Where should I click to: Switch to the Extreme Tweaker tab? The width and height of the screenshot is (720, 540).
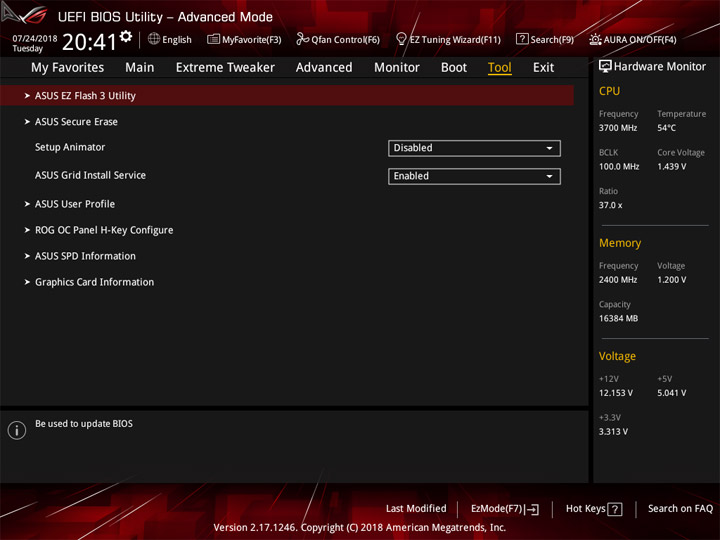(225, 68)
